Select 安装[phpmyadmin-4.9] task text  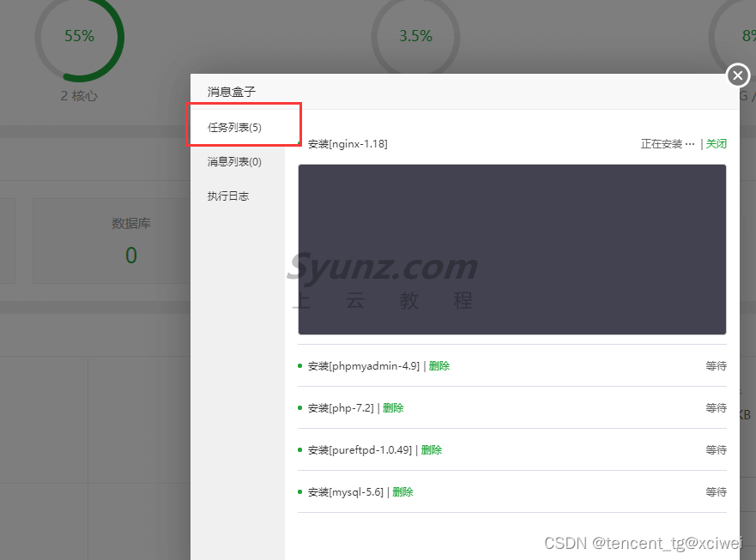(x=364, y=366)
